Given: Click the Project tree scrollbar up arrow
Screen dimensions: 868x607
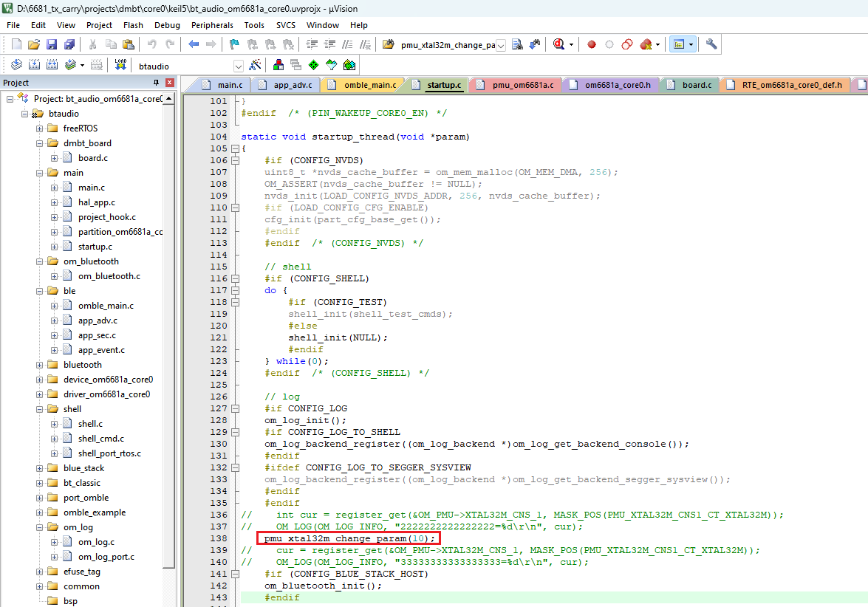Looking at the screenshot, I should pyautogui.click(x=169, y=98).
